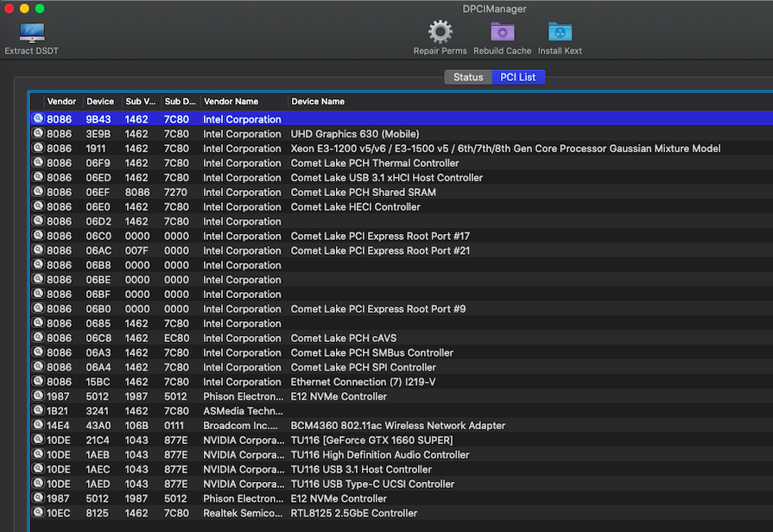This screenshot has width=773, height=532.
Task: Select Comet Lake PCH Shared SRAM entry
Action: [x=364, y=193]
